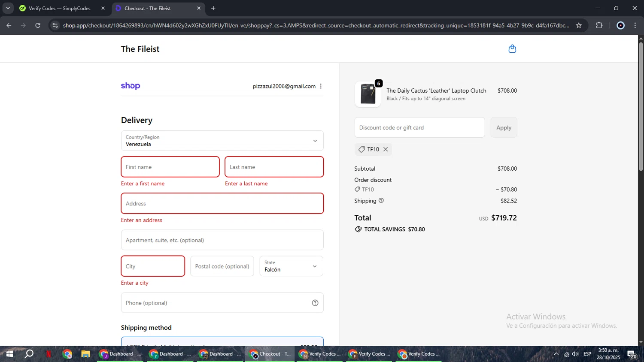Viewport: 644px width, 362px height.
Task: Focus the Phone optional field
Action: [x=222, y=303]
